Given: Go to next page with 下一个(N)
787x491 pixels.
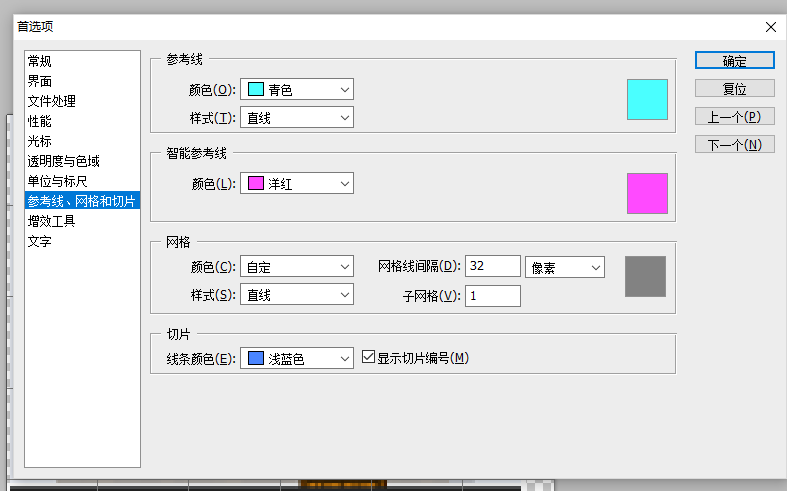Looking at the screenshot, I should [x=735, y=145].
